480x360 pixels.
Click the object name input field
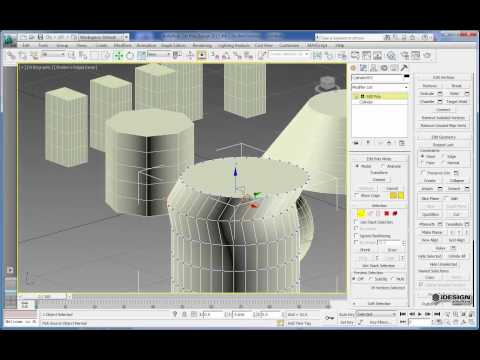point(377,77)
